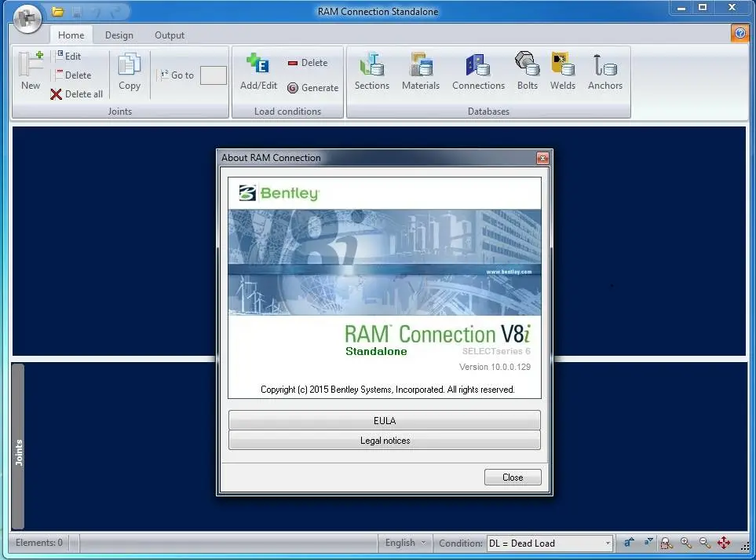Viewport: 756px width, 560px height.
Task: Click the Bentley logo in About dialog
Action: [279, 193]
